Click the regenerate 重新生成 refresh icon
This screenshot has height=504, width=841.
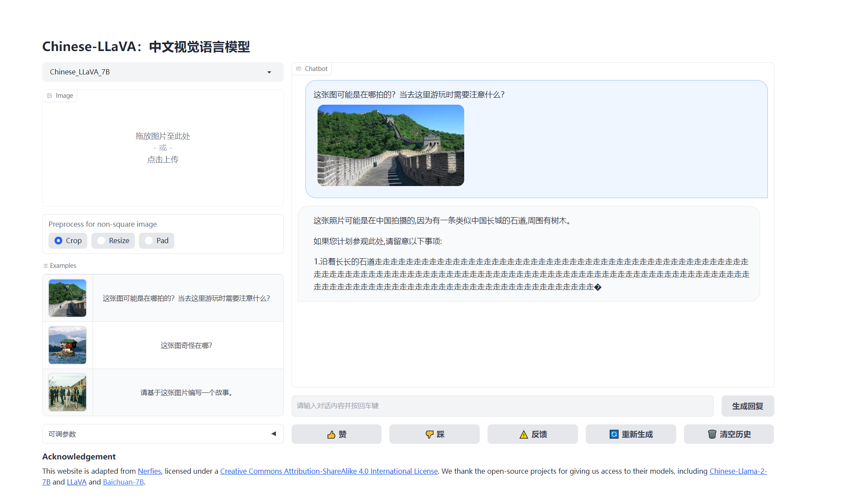(x=615, y=434)
